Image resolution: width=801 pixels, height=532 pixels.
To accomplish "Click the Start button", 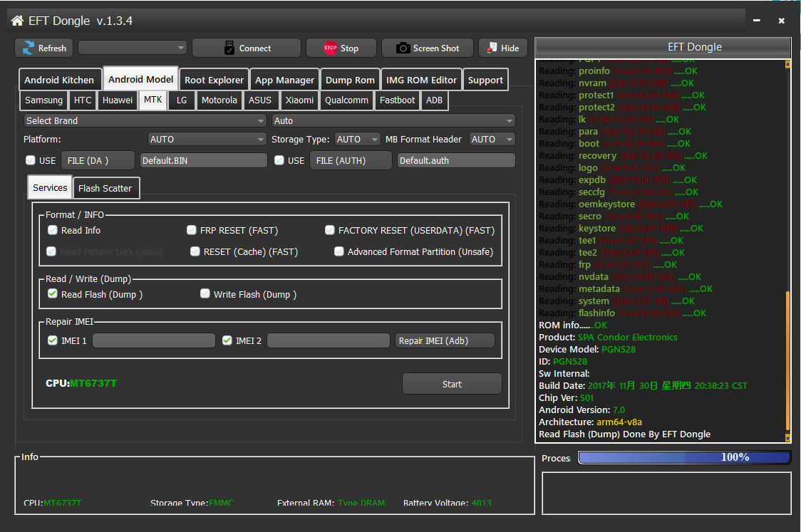I will coord(452,384).
